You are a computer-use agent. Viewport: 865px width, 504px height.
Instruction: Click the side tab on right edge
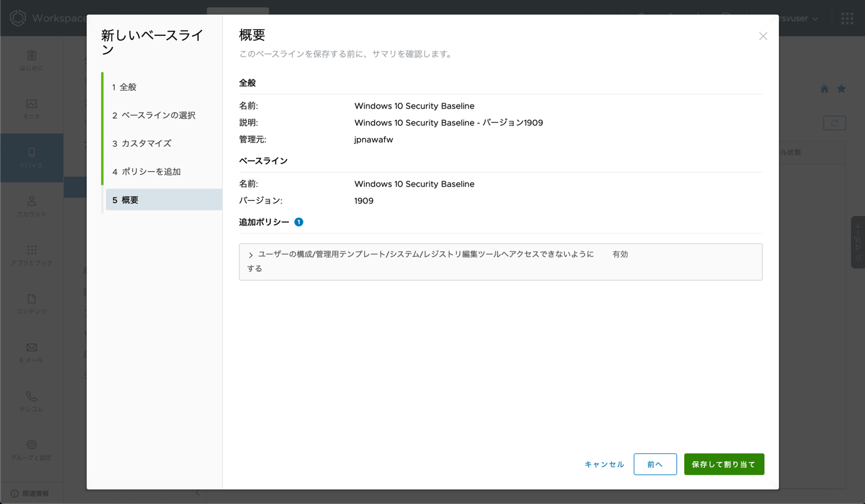(858, 242)
